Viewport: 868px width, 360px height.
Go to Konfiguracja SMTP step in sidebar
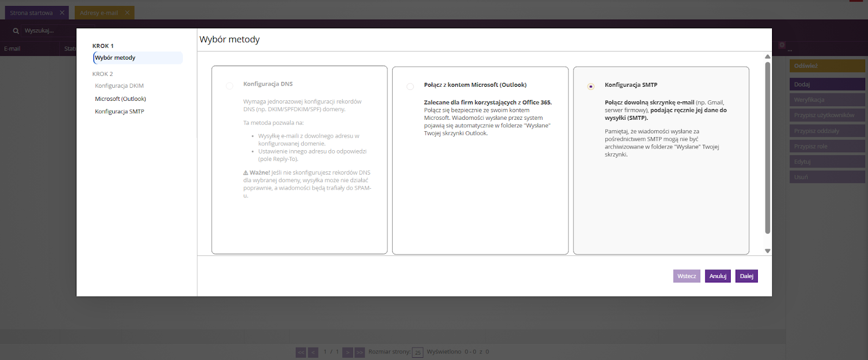click(x=119, y=111)
